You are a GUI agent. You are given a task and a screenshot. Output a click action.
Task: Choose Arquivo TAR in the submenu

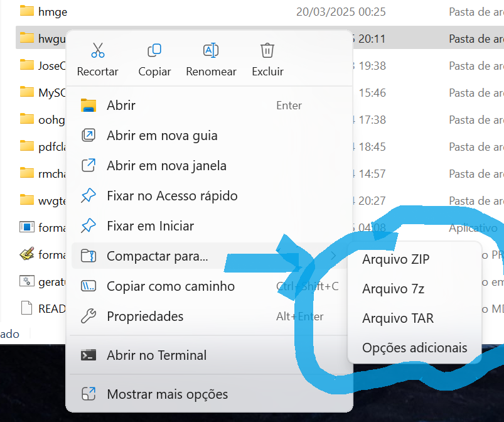[x=415, y=318]
